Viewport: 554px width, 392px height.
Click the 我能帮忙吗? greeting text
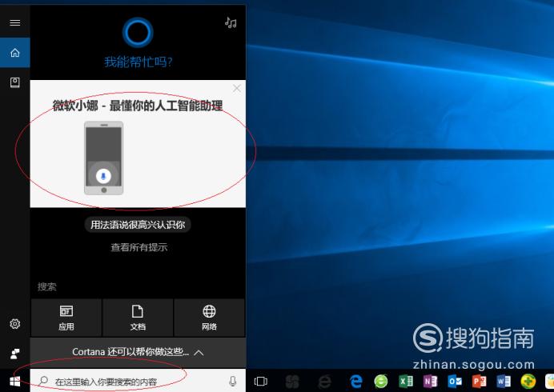pyautogui.click(x=138, y=62)
